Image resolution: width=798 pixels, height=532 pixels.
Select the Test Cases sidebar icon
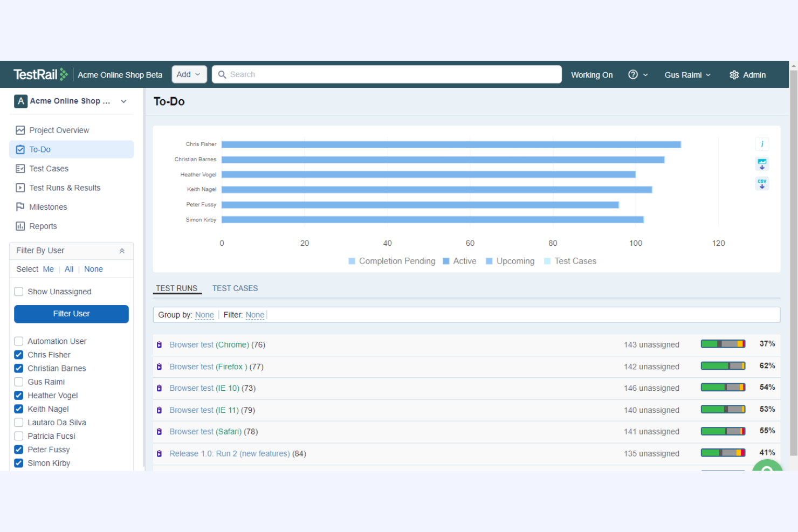pos(20,168)
